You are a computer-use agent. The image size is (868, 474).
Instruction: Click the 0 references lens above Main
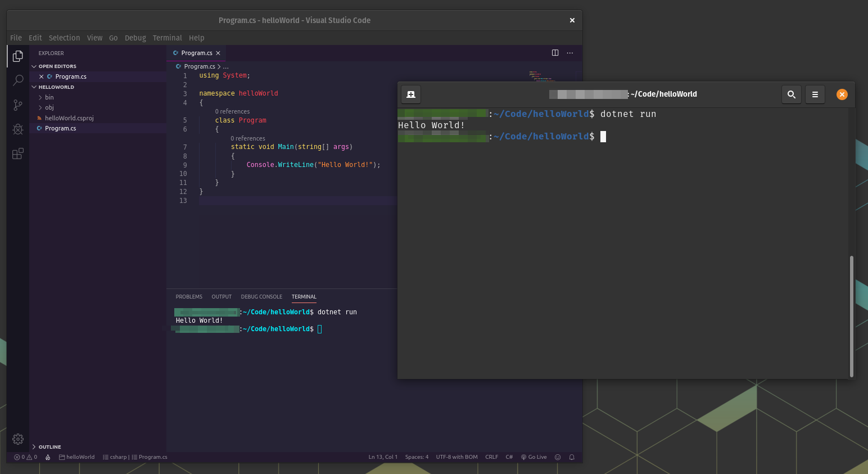point(248,138)
